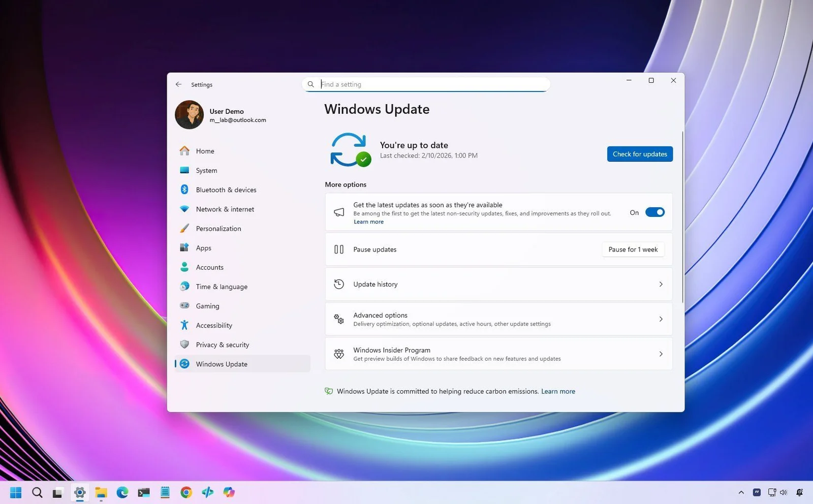Go to Bluetooth & devices settings
Viewport: 813px width, 504px height.
pos(226,190)
